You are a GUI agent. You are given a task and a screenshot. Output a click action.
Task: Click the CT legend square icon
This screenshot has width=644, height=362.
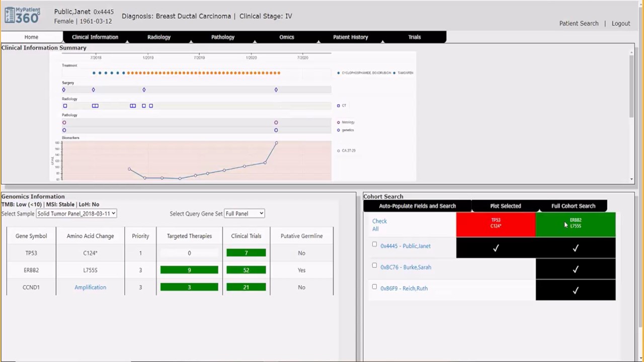coord(339,106)
